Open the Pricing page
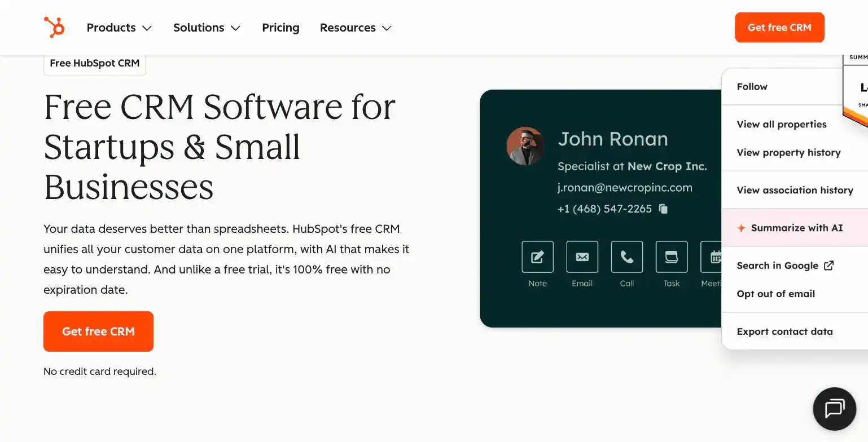Image resolution: width=868 pixels, height=442 pixels. pos(280,28)
